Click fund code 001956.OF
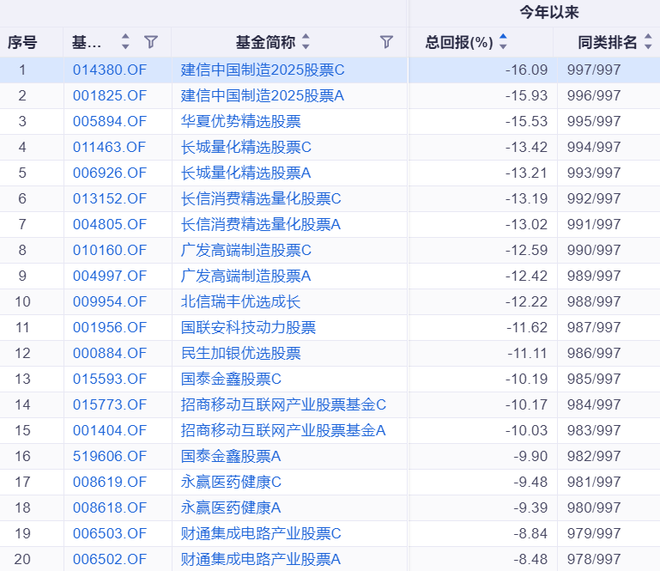This screenshot has height=571, width=660. (109, 327)
